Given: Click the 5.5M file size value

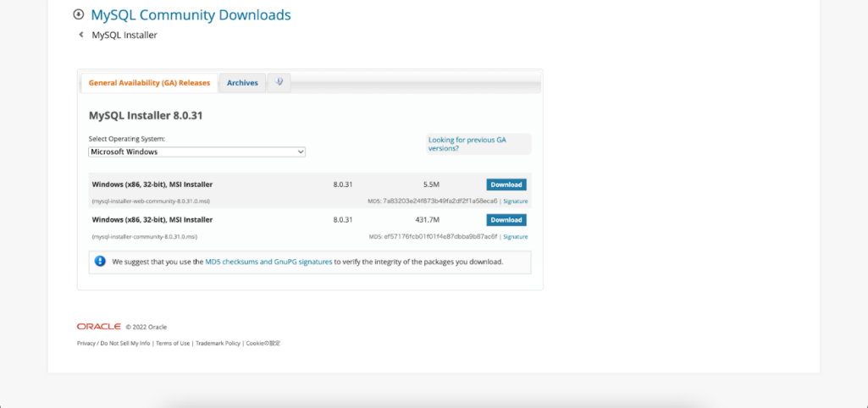Looking at the screenshot, I should [x=431, y=185].
